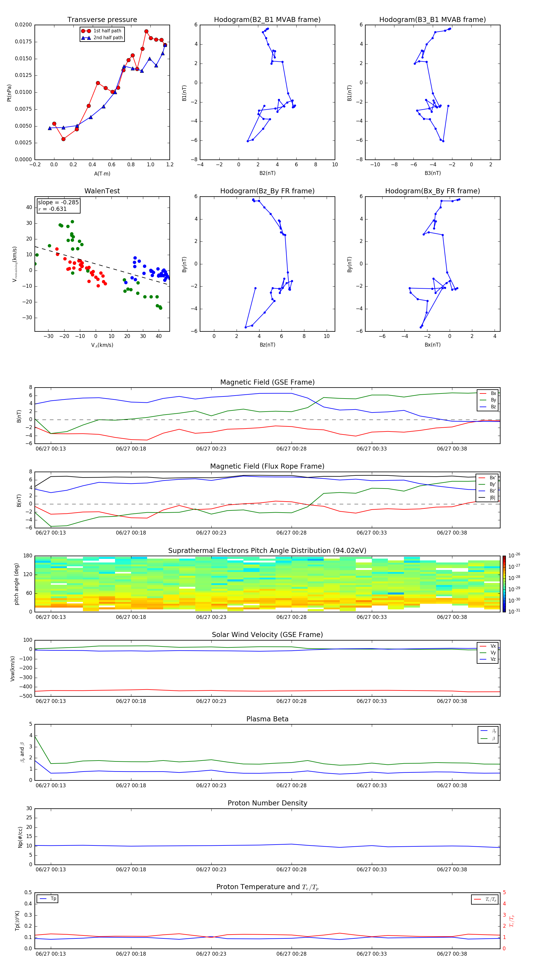Click 'Vx' in solar wind legend

click(x=488, y=646)
